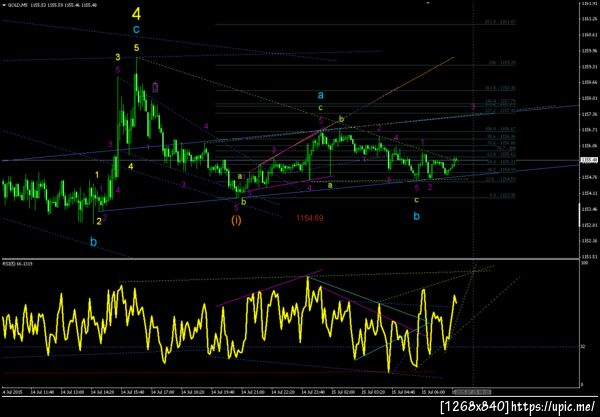This screenshot has height=417, width=600.
Task: Click the 1158.66 price scale value
Action: [590, 82]
